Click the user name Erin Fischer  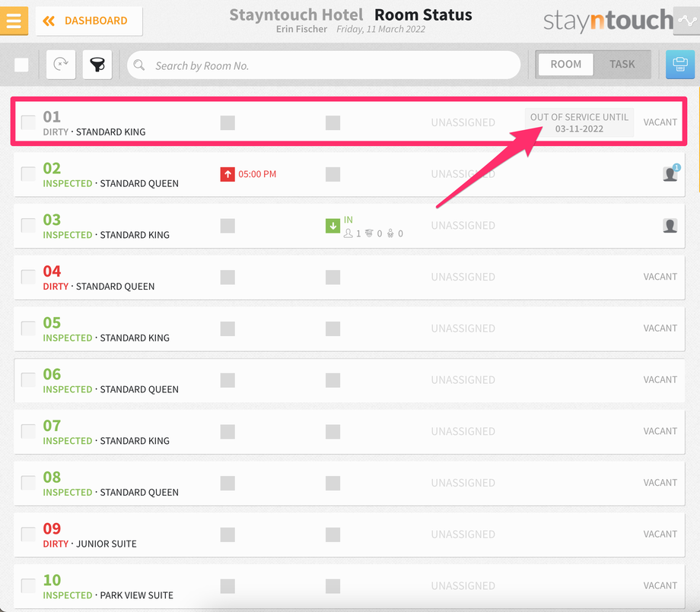(x=301, y=29)
